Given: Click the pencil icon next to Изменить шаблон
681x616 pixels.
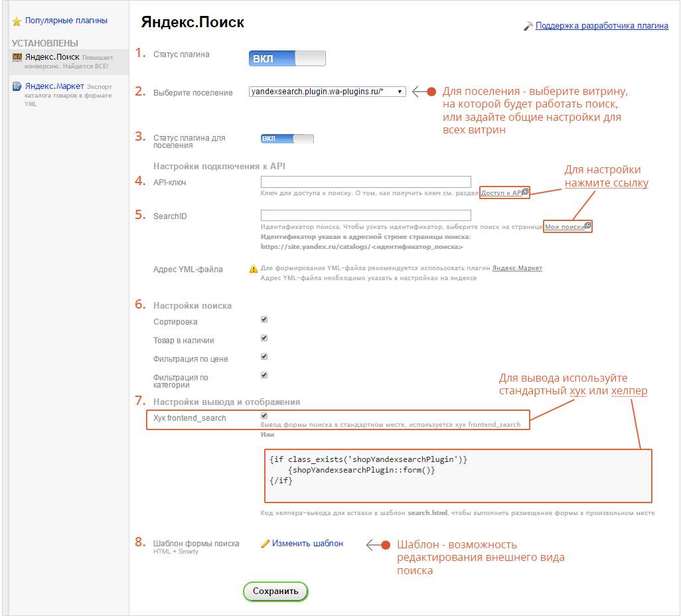Looking at the screenshot, I should pos(265,544).
